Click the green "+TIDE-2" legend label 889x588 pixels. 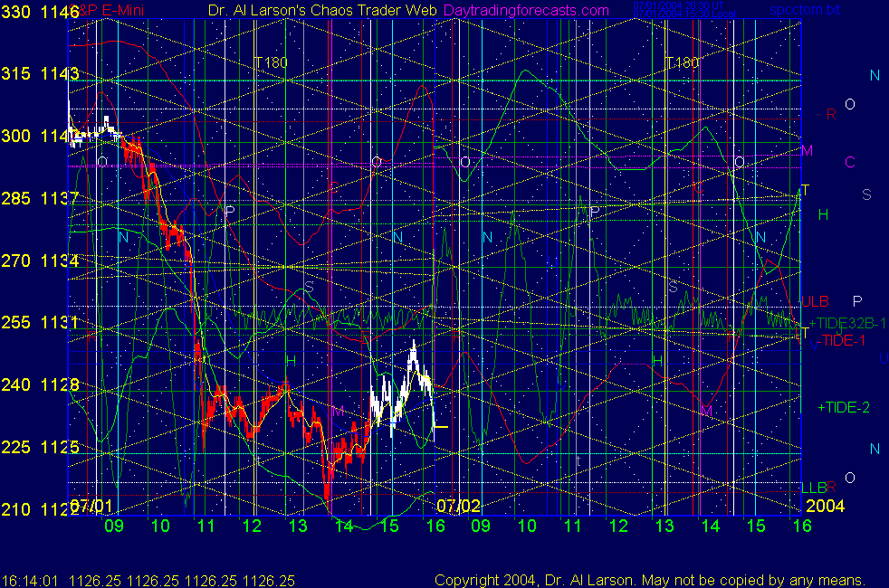pyautogui.click(x=844, y=407)
